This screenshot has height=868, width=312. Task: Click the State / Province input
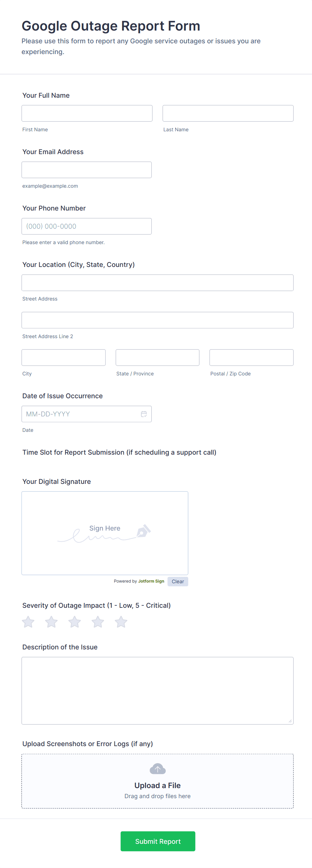tap(157, 357)
